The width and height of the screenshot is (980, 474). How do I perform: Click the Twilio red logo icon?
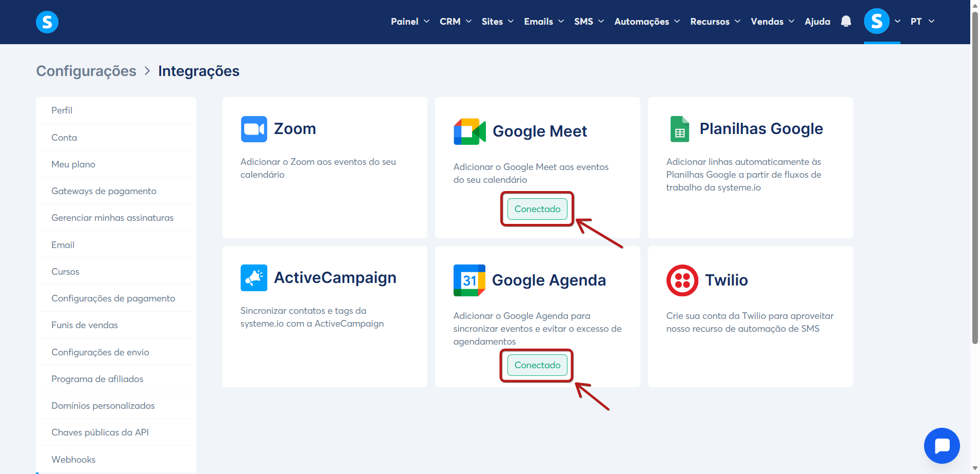[682, 280]
